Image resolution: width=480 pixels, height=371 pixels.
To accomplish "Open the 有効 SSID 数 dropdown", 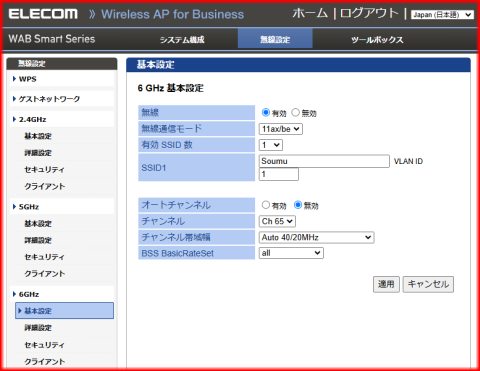I will tap(271, 145).
